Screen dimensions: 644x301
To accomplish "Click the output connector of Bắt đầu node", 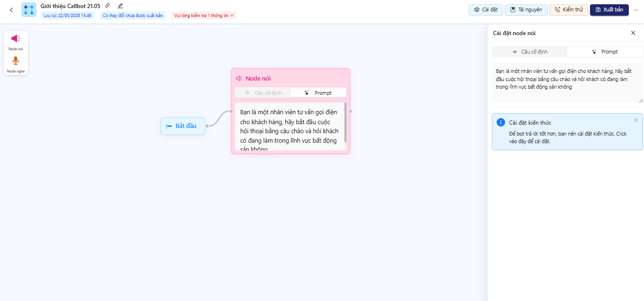I will (208, 126).
